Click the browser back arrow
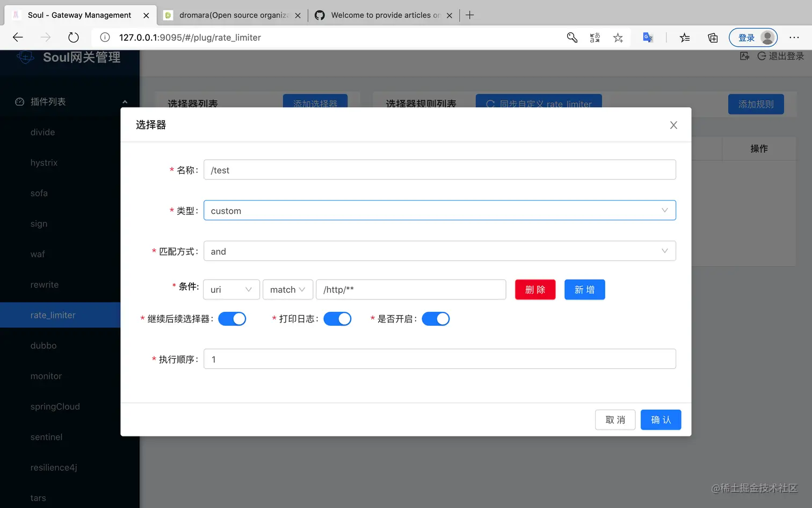This screenshot has width=812, height=508. click(x=18, y=37)
